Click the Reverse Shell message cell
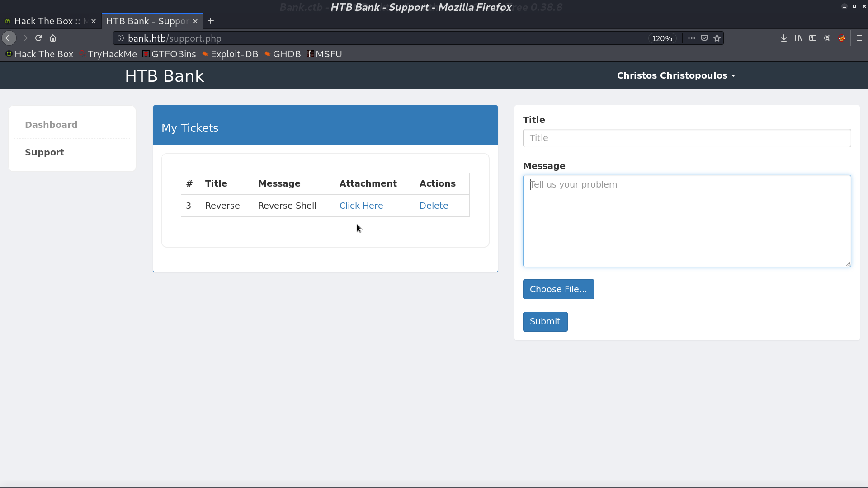The image size is (868, 488). coord(294,206)
